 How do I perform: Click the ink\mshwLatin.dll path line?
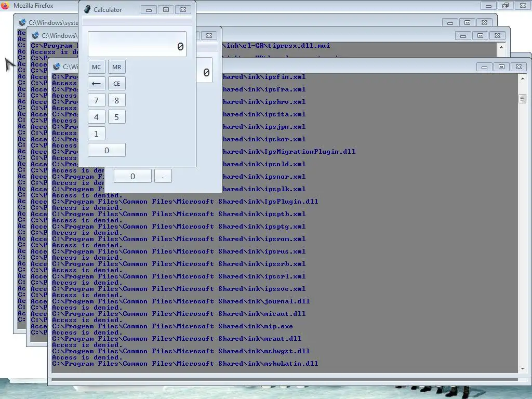pos(185,364)
